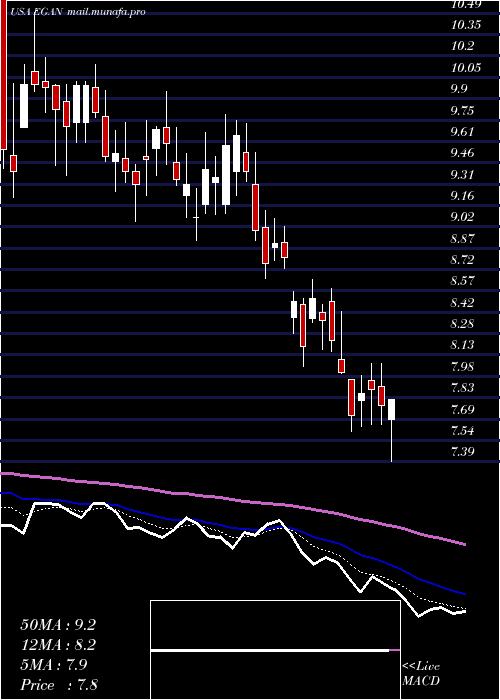Click the '12MA : 8.2' readout
The image size is (500, 700).
(58, 645)
